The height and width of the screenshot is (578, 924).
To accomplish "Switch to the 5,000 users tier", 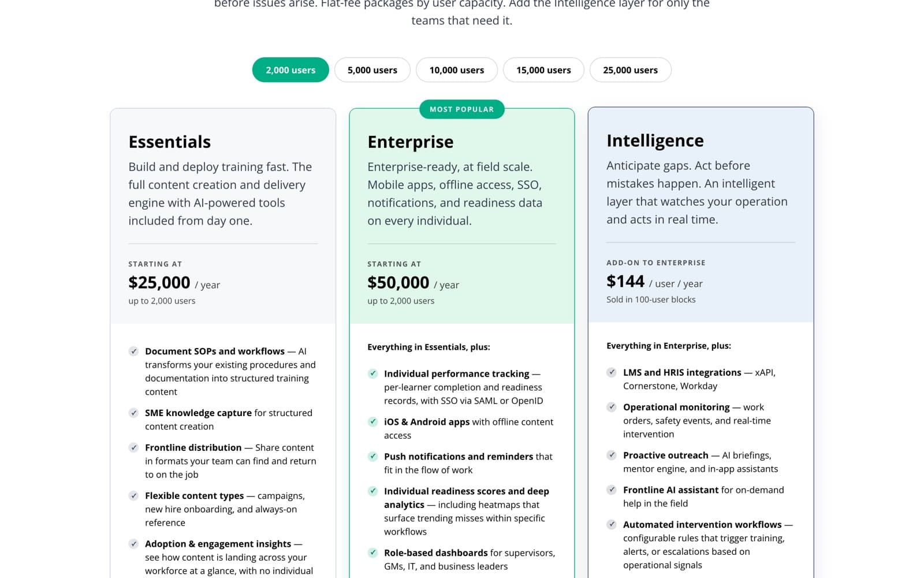I will (x=372, y=70).
